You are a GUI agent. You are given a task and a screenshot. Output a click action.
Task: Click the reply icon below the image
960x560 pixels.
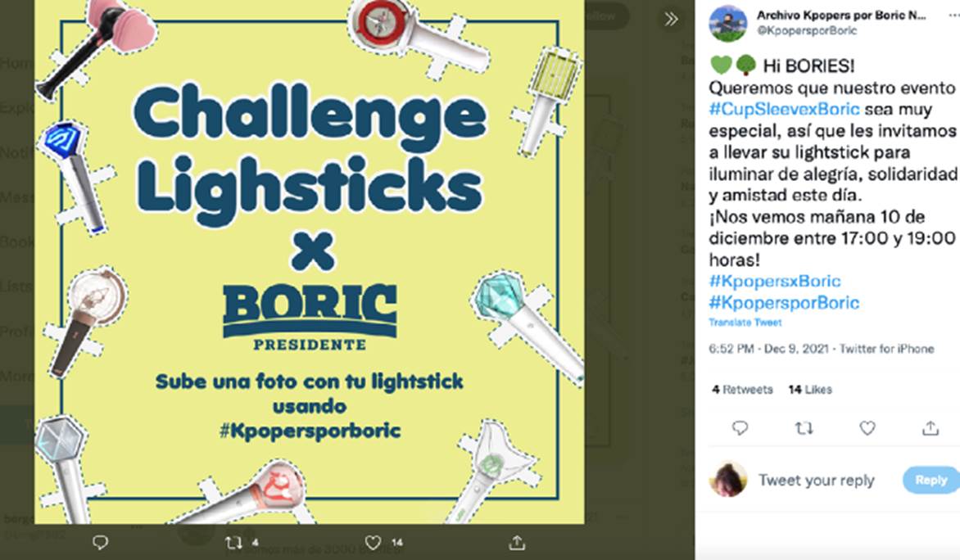click(x=101, y=542)
